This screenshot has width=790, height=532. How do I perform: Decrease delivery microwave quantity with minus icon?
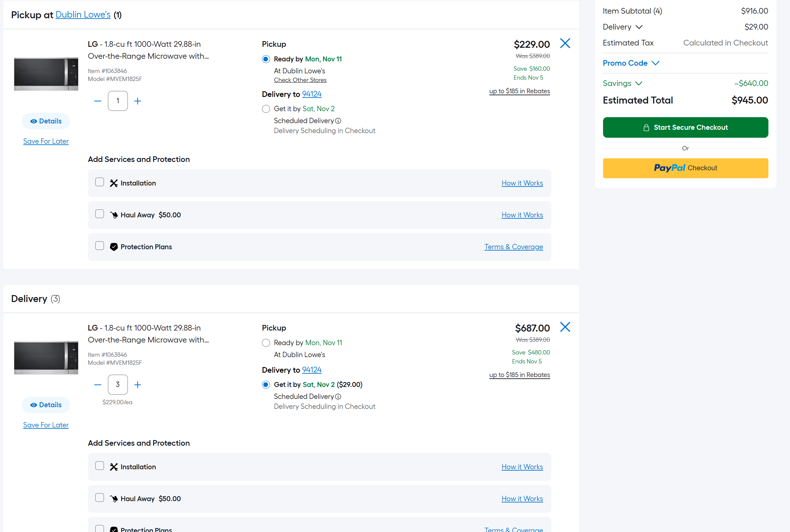point(98,385)
